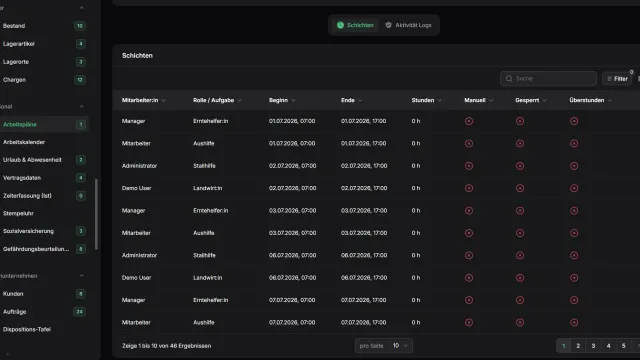The width and height of the screenshot is (640, 360).
Task: Click Überstunden icon for Mitarbeiter 07.07.2026 row
Action: (x=574, y=322)
